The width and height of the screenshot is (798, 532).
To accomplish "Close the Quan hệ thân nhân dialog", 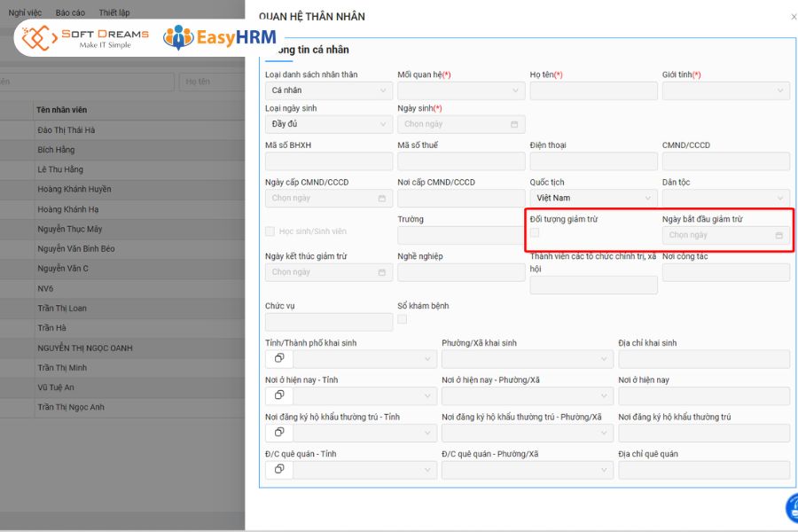I will click(x=794, y=17).
